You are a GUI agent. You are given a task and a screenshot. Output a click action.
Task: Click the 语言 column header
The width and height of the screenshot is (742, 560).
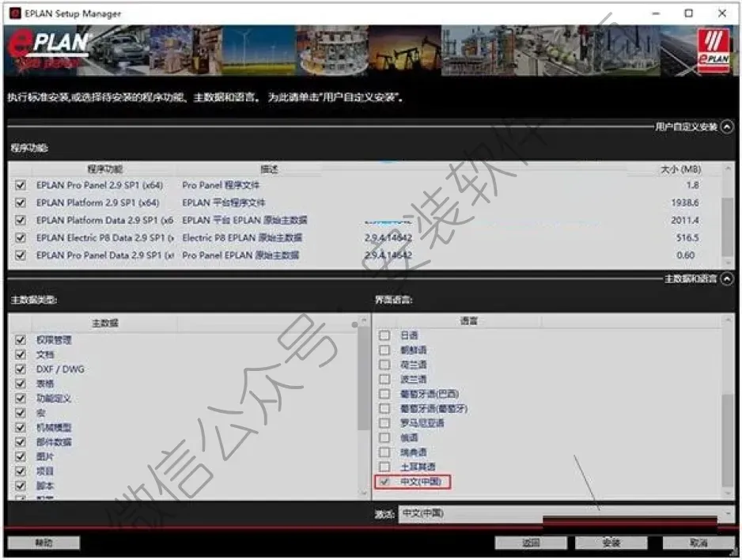tap(468, 320)
